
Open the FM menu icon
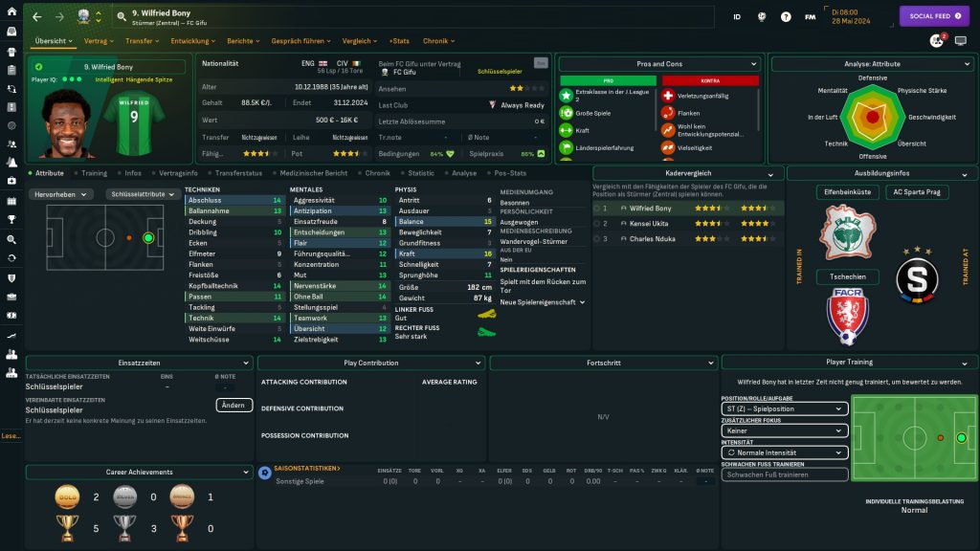point(811,16)
